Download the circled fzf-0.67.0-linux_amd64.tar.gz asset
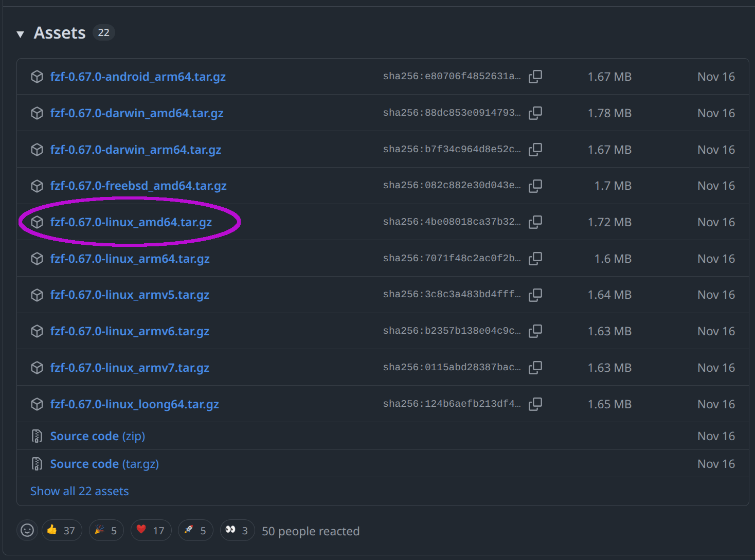Image resolution: width=755 pixels, height=560 pixels. click(x=131, y=222)
